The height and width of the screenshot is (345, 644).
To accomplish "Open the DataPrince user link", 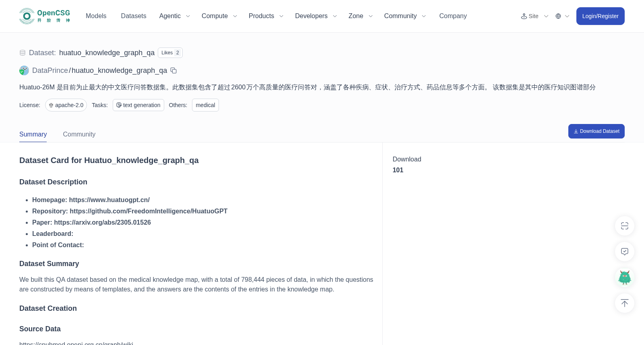I will [50, 70].
